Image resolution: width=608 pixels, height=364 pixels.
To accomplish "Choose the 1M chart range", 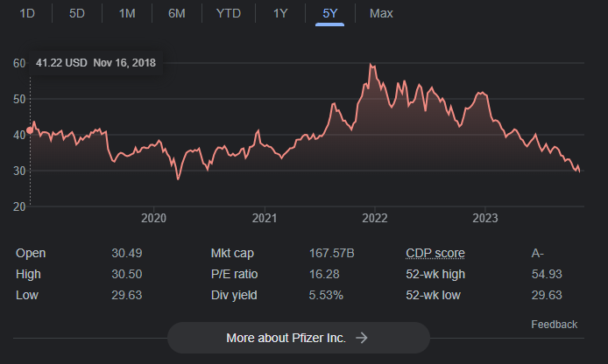I will click(x=127, y=13).
